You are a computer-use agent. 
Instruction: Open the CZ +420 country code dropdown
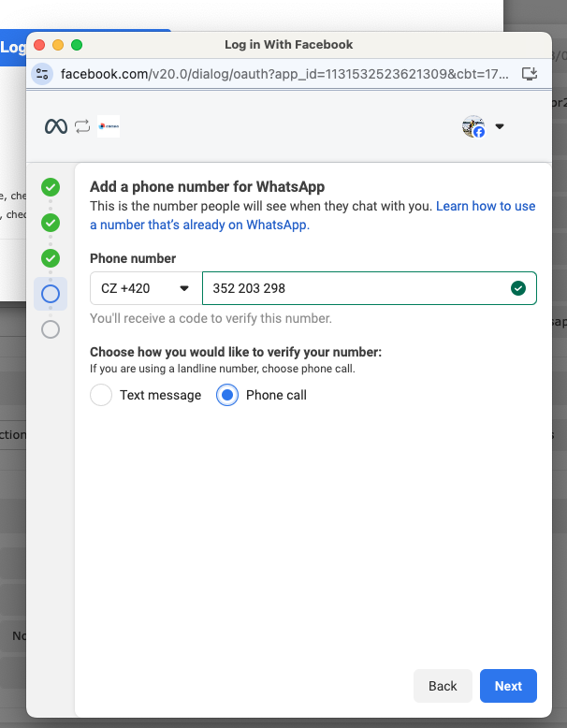(x=146, y=288)
